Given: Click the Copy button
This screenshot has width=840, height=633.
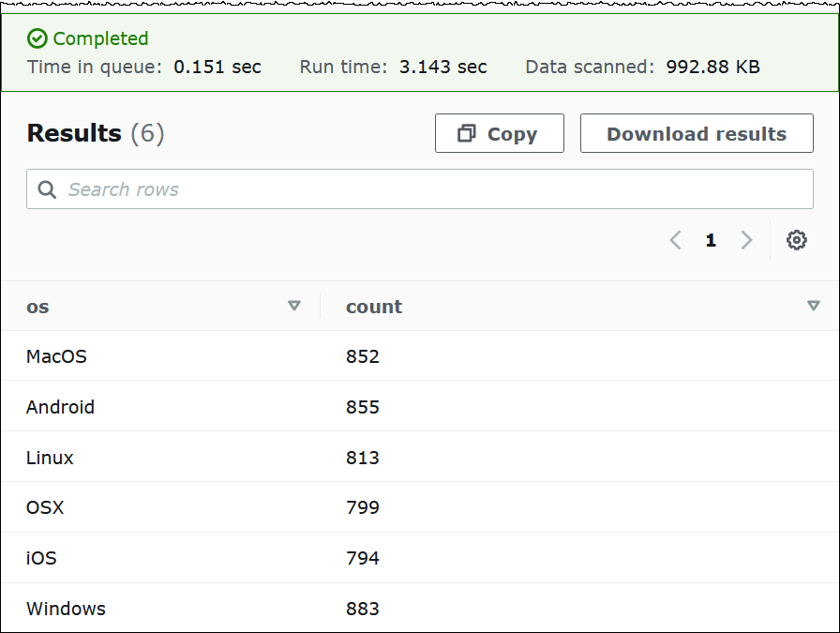Looking at the screenshot, I should click(499, 133).
